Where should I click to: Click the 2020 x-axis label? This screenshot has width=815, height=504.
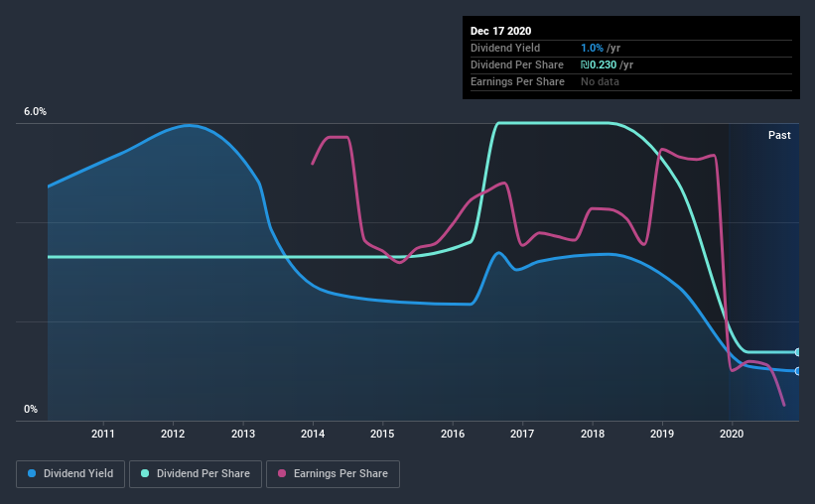click(x=732, y=434)
